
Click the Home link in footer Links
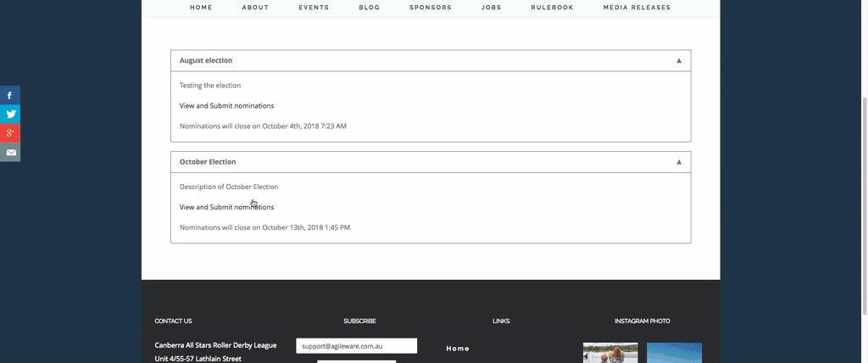(458, 349)
